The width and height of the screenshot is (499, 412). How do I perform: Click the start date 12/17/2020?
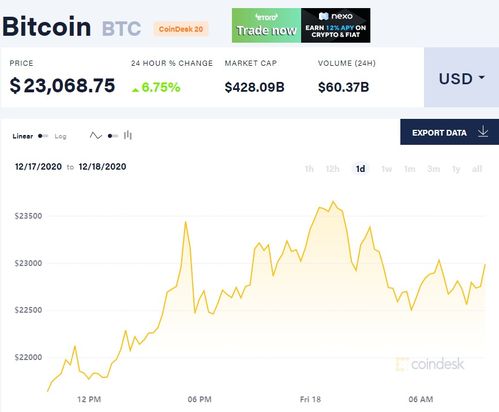click(x=38, y=167)
